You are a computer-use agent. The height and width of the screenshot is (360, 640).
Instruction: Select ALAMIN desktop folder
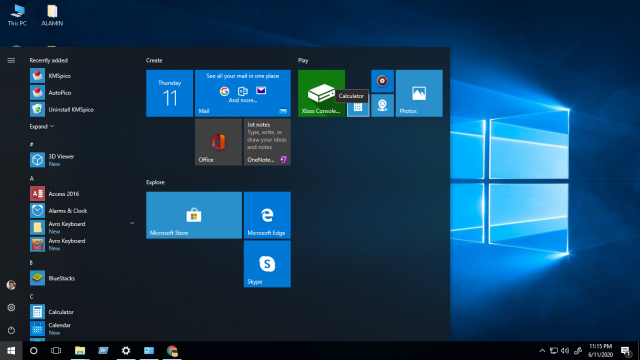tap(52, 16)
